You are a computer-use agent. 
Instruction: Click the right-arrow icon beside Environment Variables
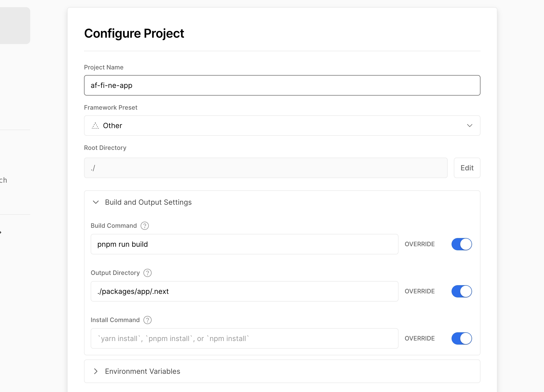coord(96,372)
